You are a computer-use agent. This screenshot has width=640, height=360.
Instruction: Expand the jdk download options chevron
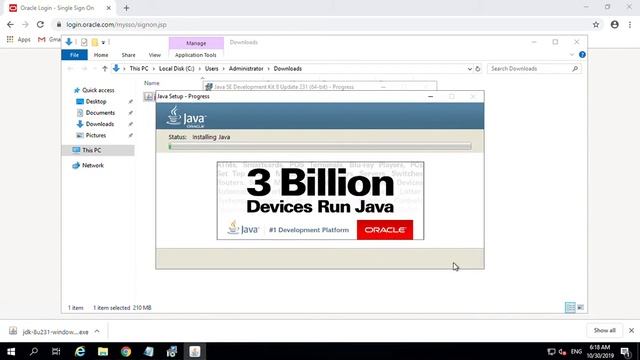(x=97, y=331)
